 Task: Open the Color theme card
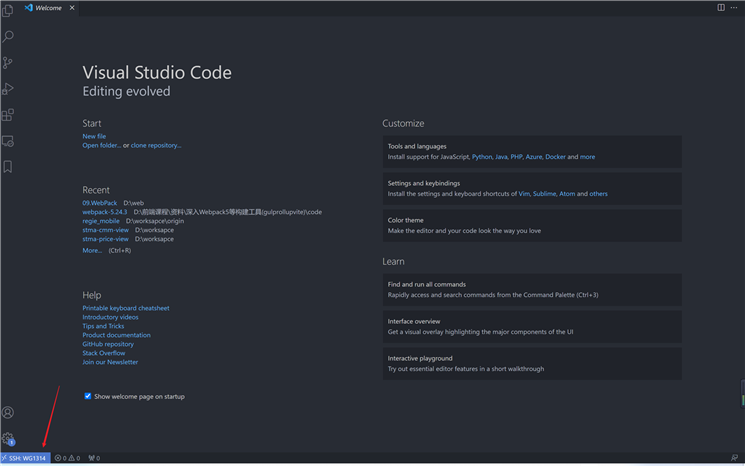coord(532,226)
